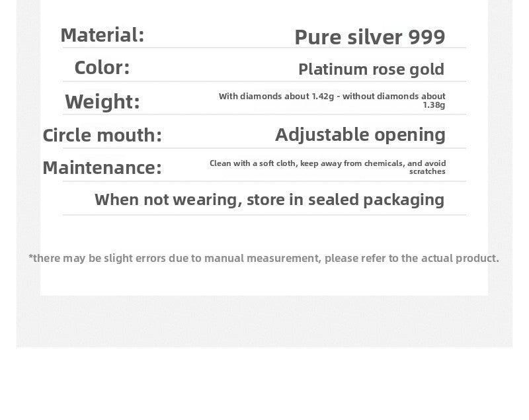Click the 1.38g weight value
Viewport: 529px width, 420px height.
pos(434,105)
